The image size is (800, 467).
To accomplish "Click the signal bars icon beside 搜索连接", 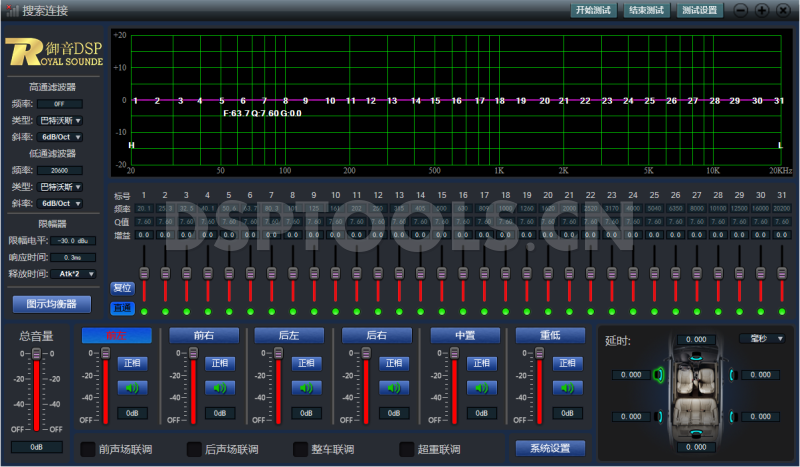I will 12,10.
